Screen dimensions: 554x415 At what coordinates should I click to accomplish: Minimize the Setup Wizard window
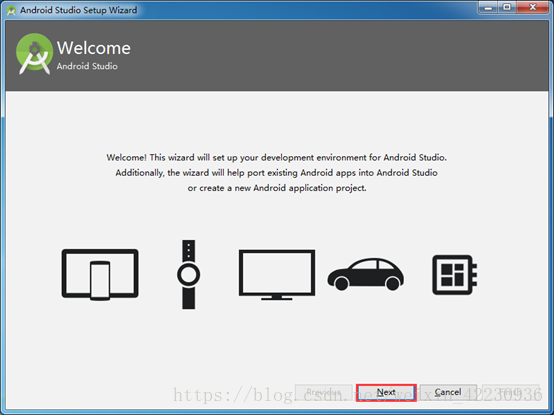488,7
